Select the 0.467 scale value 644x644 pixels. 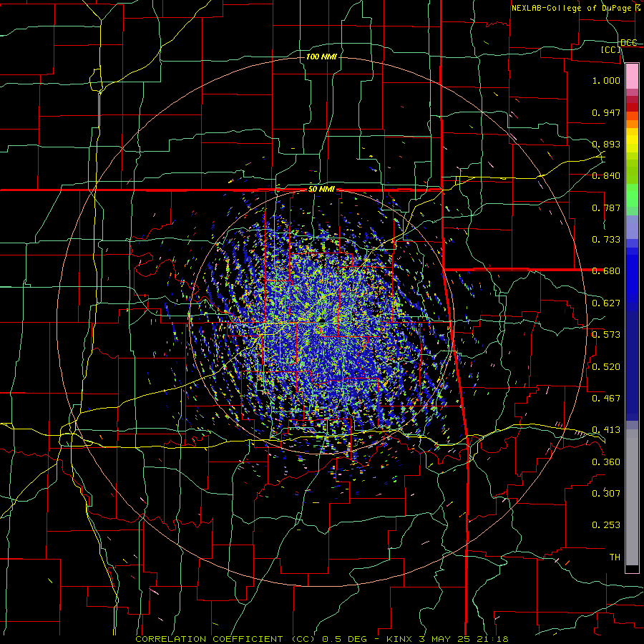pos(606,399)
